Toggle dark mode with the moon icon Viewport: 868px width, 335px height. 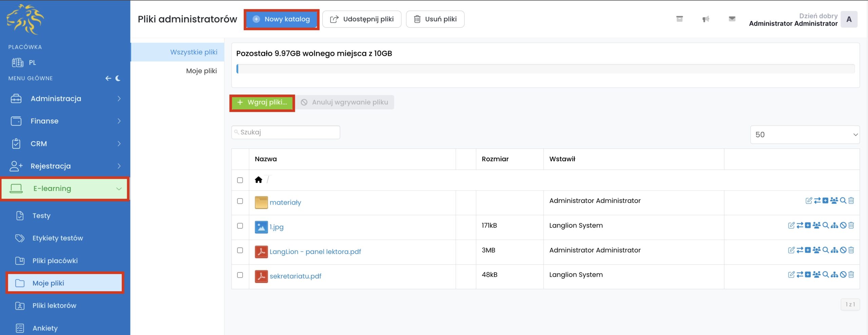(x=118, y=78)
